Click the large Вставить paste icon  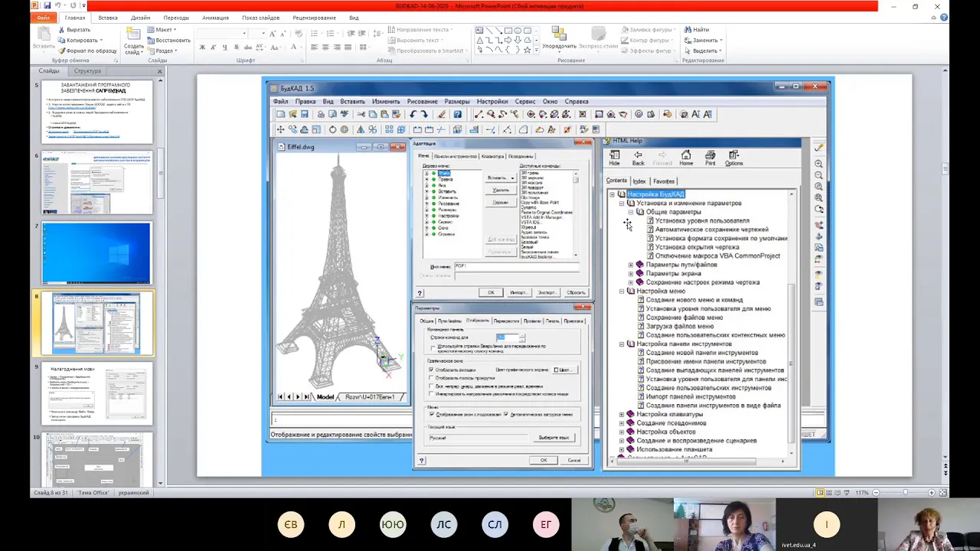pyautogui.click(x=44, y=35)
